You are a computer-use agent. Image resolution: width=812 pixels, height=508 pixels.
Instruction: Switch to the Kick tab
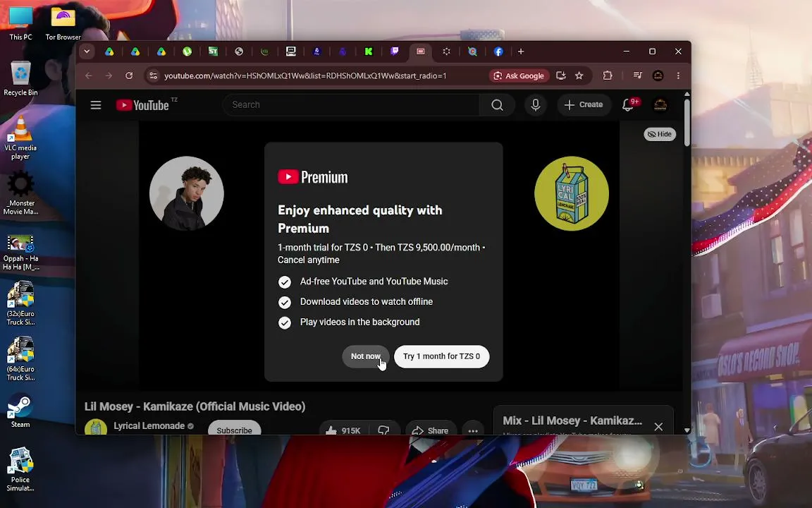click(x=369, y=52)
